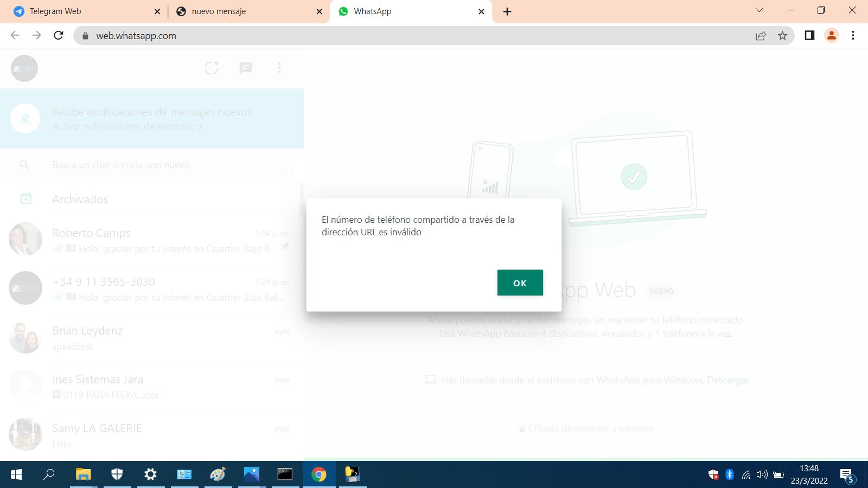The image size is (868, 488).
Task: Start a new chat with the message icon
Action: pyautogui.click(x=246, y=68)
